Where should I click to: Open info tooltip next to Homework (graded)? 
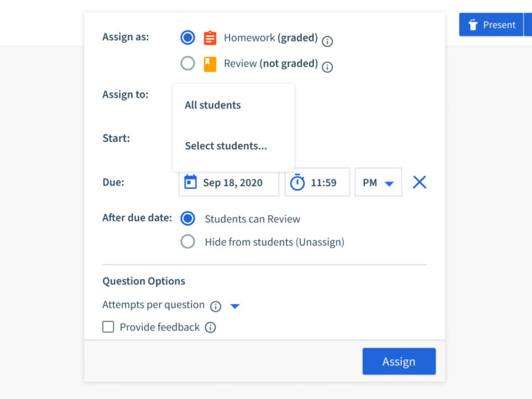click(x=328, y=41)
